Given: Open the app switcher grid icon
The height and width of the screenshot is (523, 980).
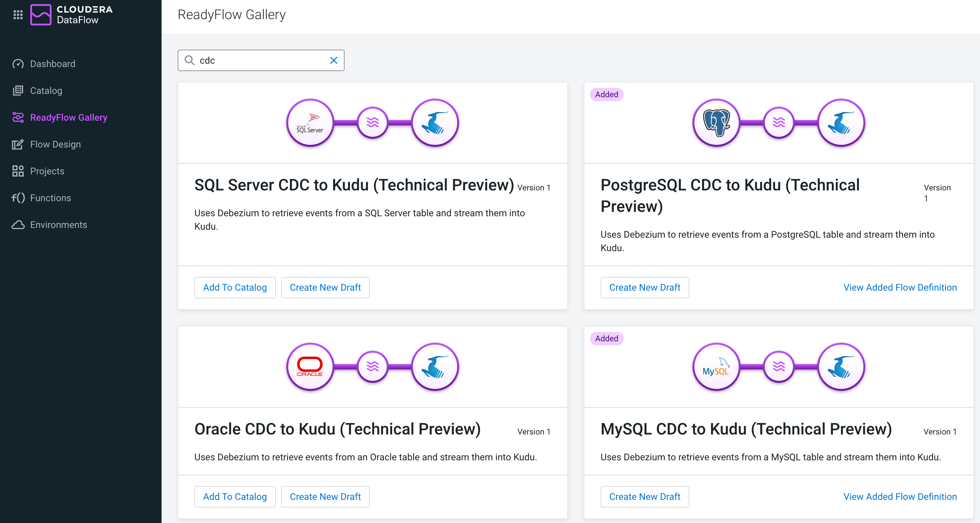Looking at the screenshot, I should click(x=17, y=14).
